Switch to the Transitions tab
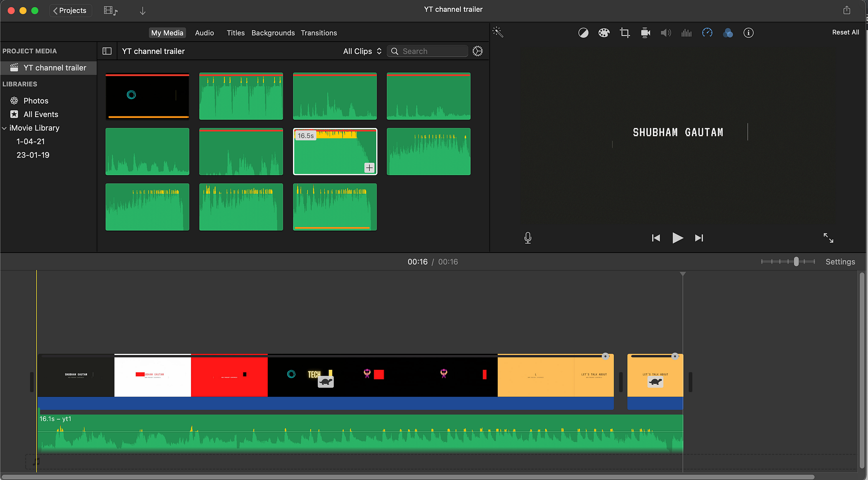The height and width of the screenshot is (480, 868). click(319, 33)
